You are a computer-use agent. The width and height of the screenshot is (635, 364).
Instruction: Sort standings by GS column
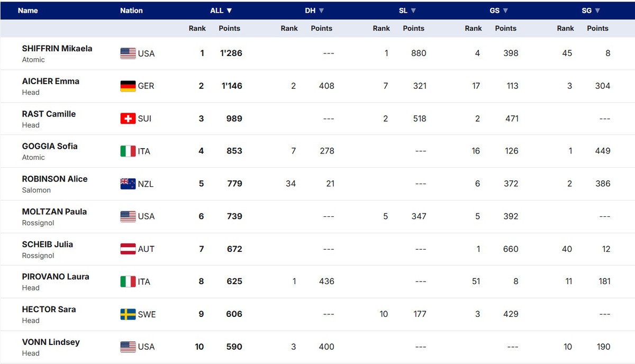pos(499,11)
